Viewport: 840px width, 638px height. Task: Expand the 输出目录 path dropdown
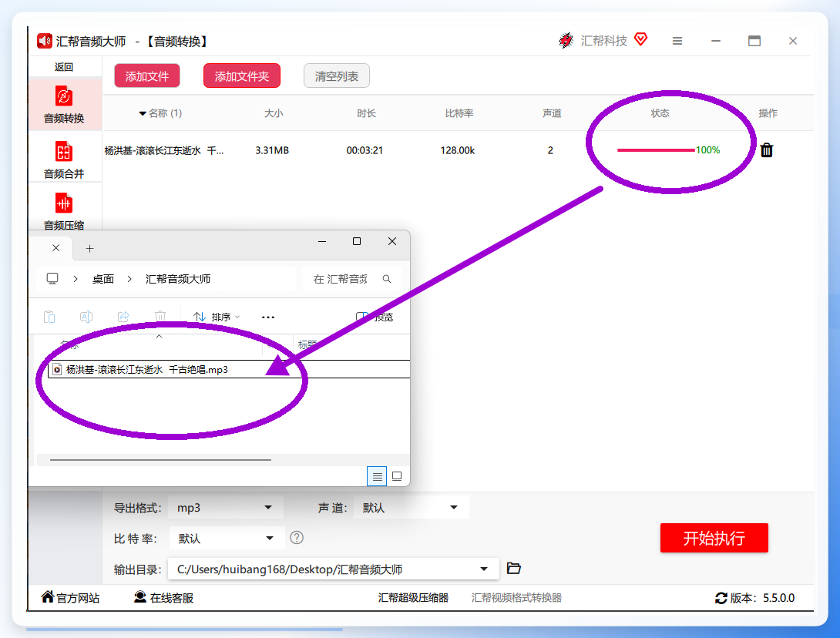coord(484,569)
